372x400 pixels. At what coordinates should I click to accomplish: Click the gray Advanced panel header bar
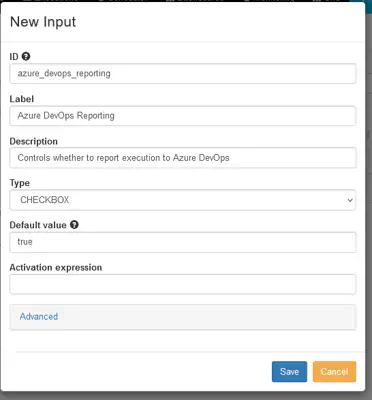tap(183, 317)
